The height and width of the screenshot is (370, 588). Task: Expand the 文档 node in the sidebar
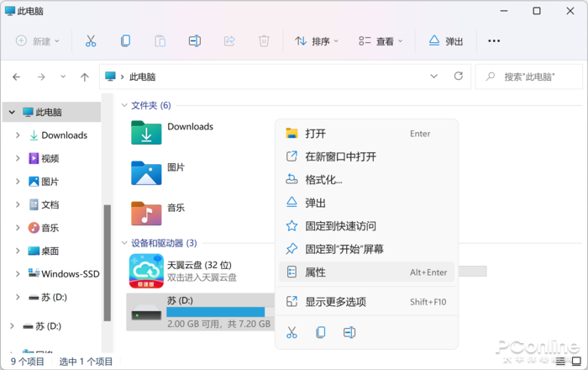tap(18, 204)
